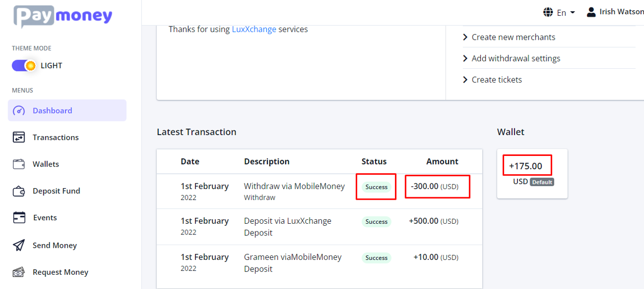
Task: Open the USD wallet card
Action: pos(532,174)
